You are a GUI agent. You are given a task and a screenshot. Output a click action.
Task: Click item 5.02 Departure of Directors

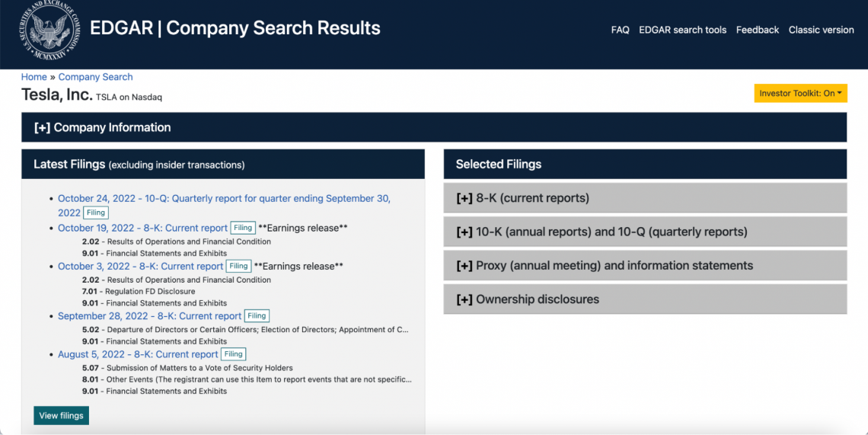pyautogui.click(x=245, y=330)
